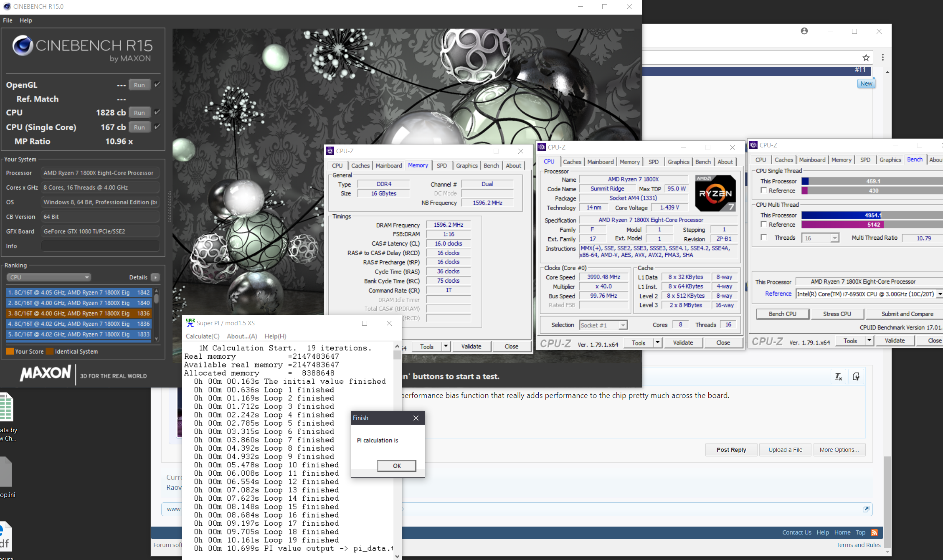Run the OpenGL benchmark

tap(139, 85)
